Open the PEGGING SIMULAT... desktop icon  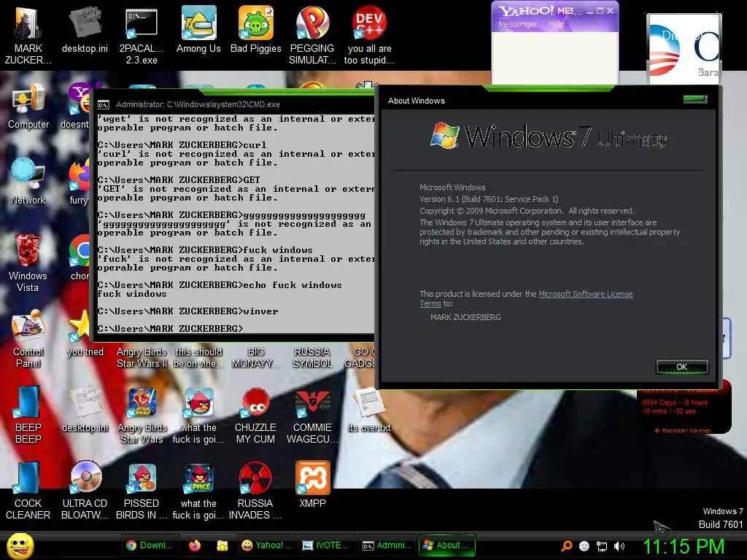click(312, 34)
